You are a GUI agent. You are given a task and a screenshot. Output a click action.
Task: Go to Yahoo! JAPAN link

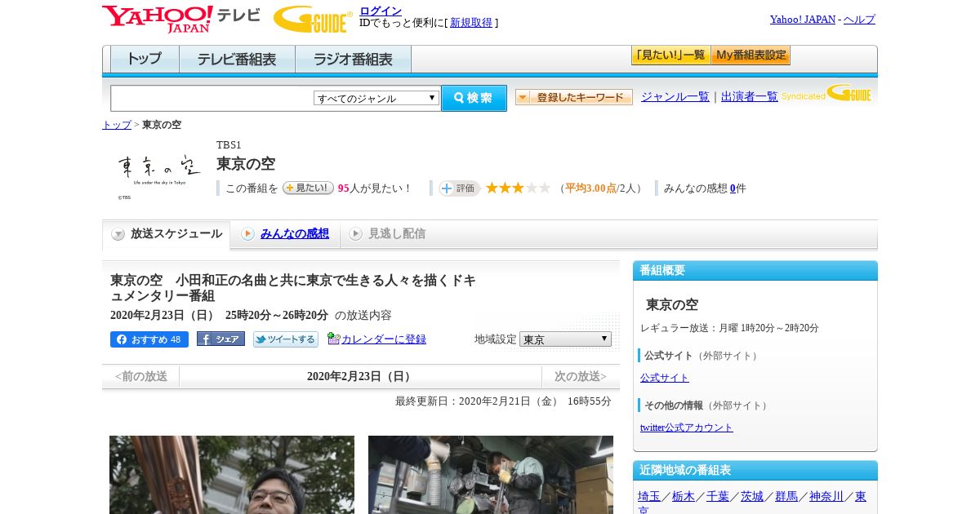(803, 19)
